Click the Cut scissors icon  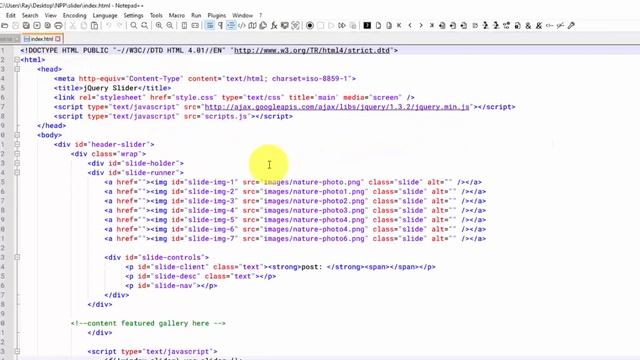73,26
